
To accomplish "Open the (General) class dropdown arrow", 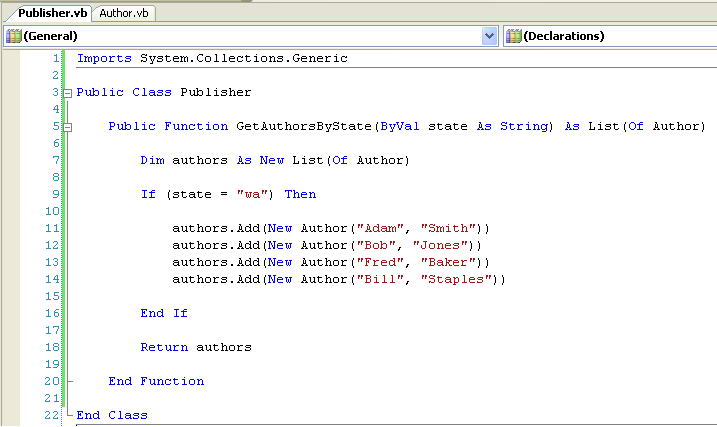I will point(489,36).
